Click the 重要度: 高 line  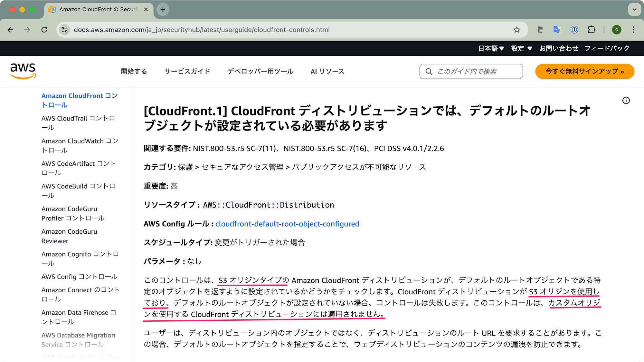(x=161, y=186)
